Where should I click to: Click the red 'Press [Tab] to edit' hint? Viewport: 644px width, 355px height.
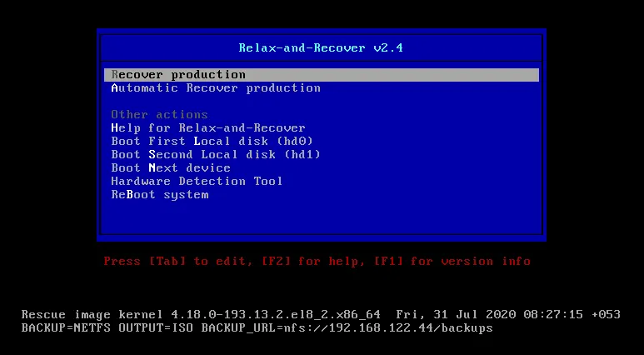point(317,262)
